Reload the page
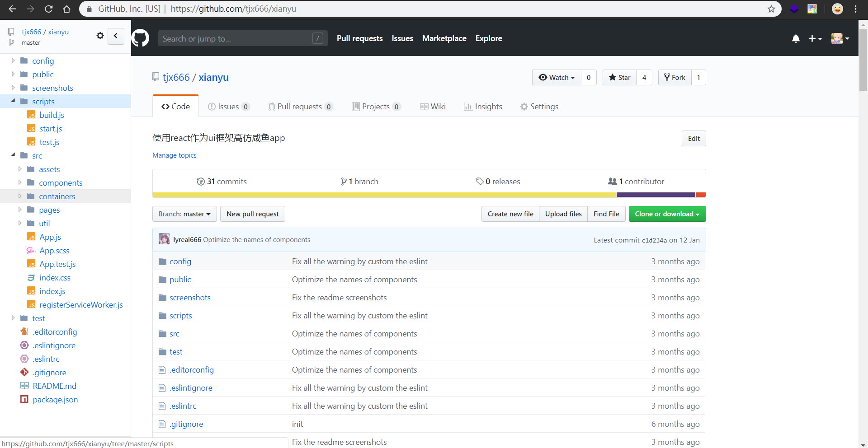 point(49,9)
